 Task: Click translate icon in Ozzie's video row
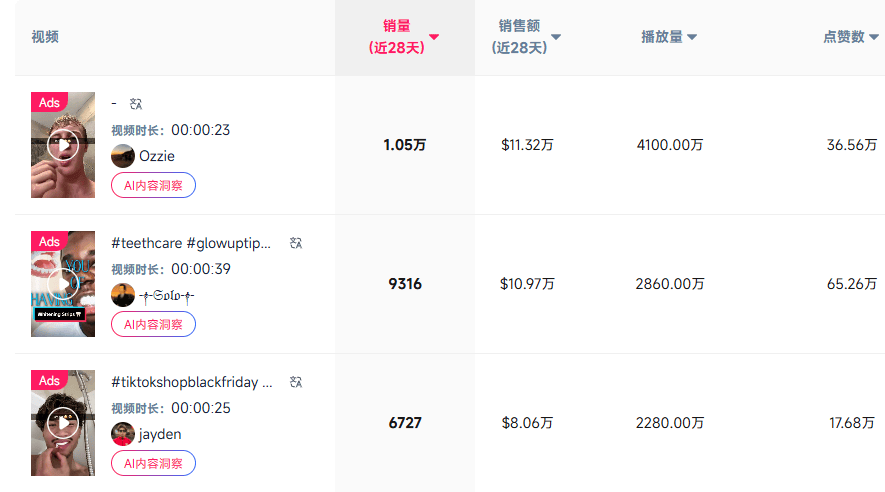pyautogui.click(x=137, y=103)
